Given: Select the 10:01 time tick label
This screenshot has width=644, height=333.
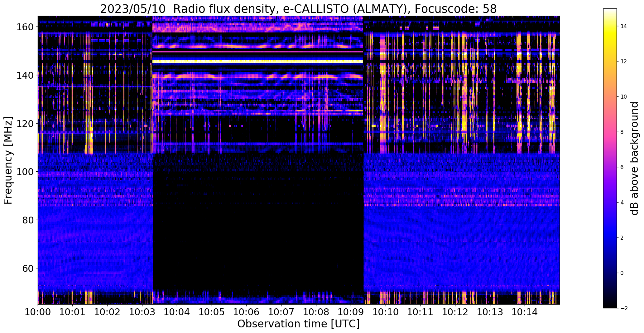Looking at the screenshot, I should coord(72,312).
